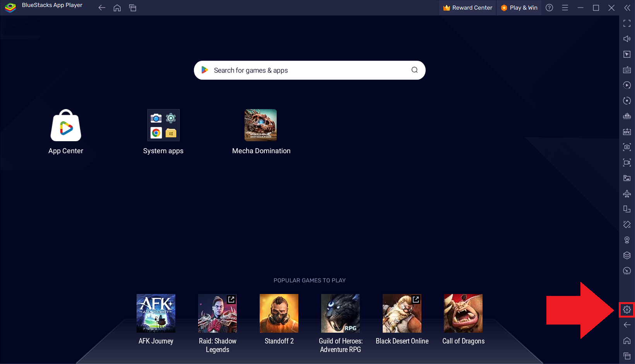Open System apps folder
635x364 pixels.
(163, 125)
